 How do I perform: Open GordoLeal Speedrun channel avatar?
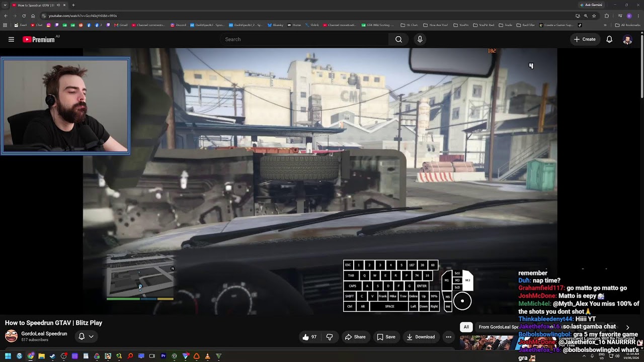[x=11, y=336]
